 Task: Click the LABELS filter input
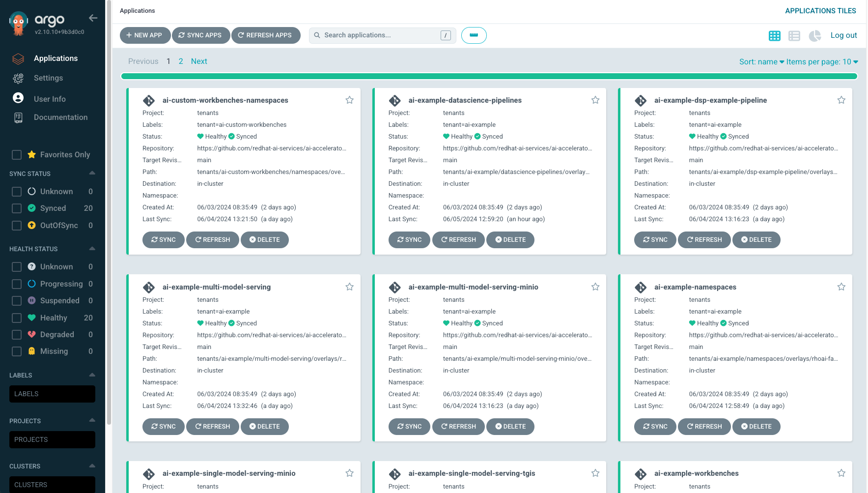click(52, 394)
